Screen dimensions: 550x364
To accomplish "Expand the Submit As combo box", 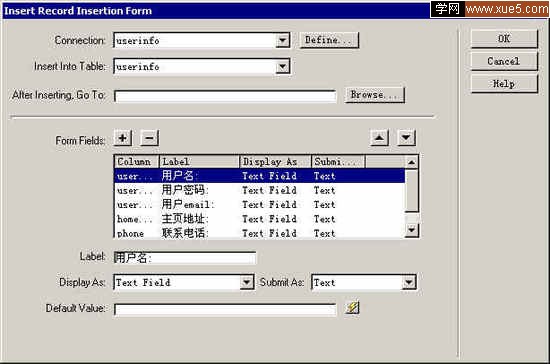I will [409, 282].
